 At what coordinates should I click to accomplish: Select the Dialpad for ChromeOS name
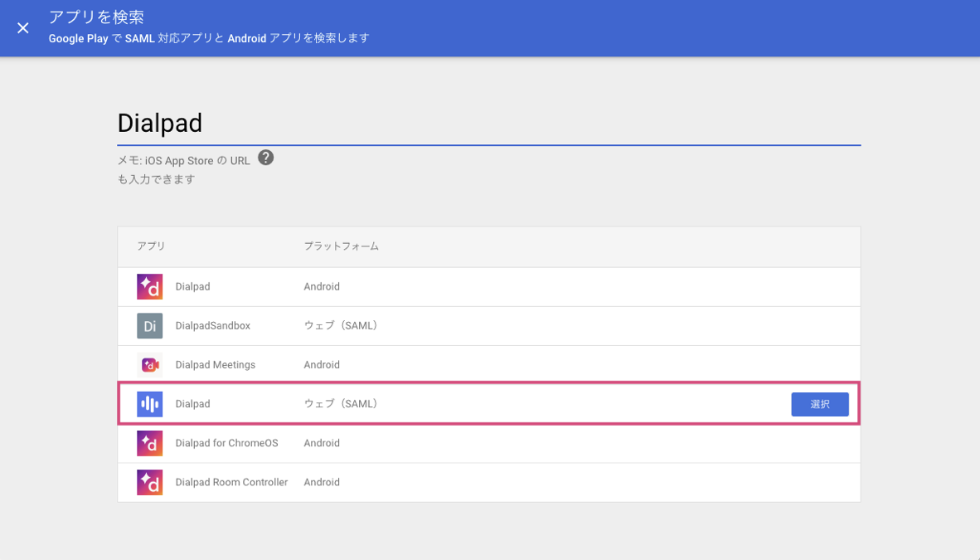tap(226, 443)
